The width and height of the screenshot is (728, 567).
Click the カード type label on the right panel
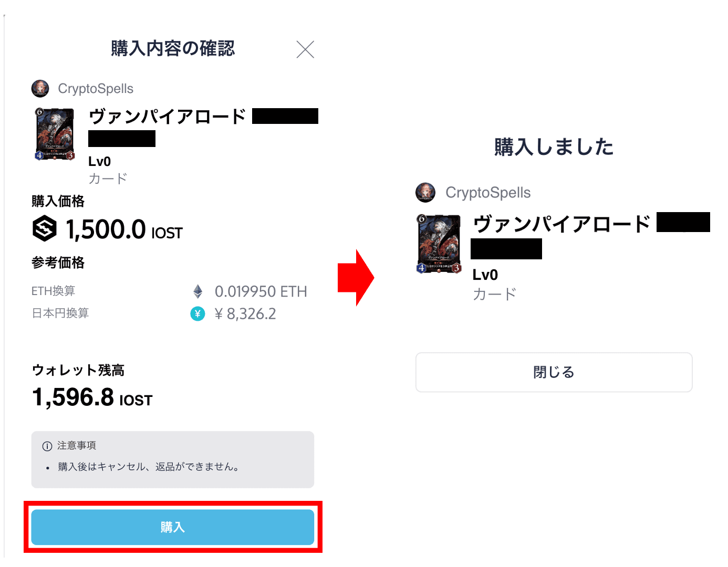pos(494,294)
